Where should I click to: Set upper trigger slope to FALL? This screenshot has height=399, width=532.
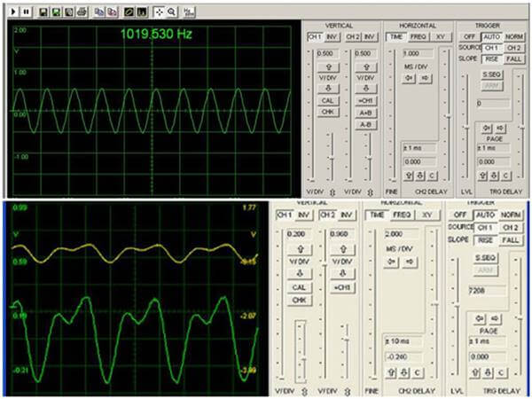514,59
